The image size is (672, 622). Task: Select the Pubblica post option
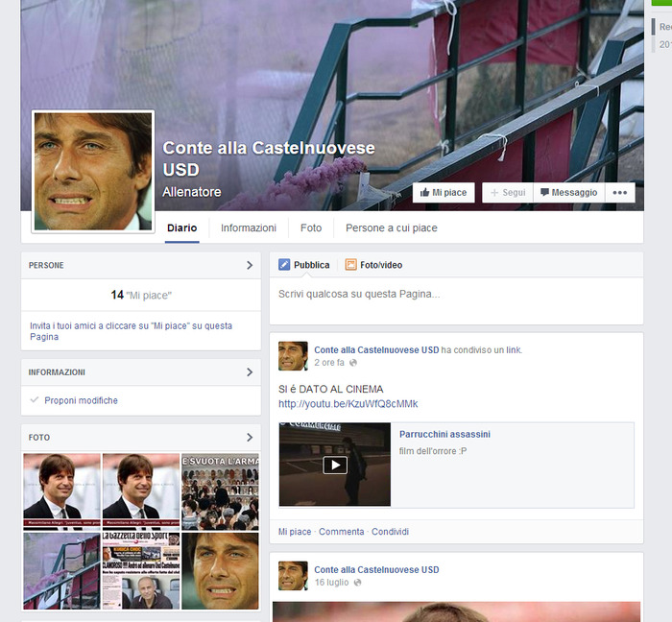coord(304,265)
